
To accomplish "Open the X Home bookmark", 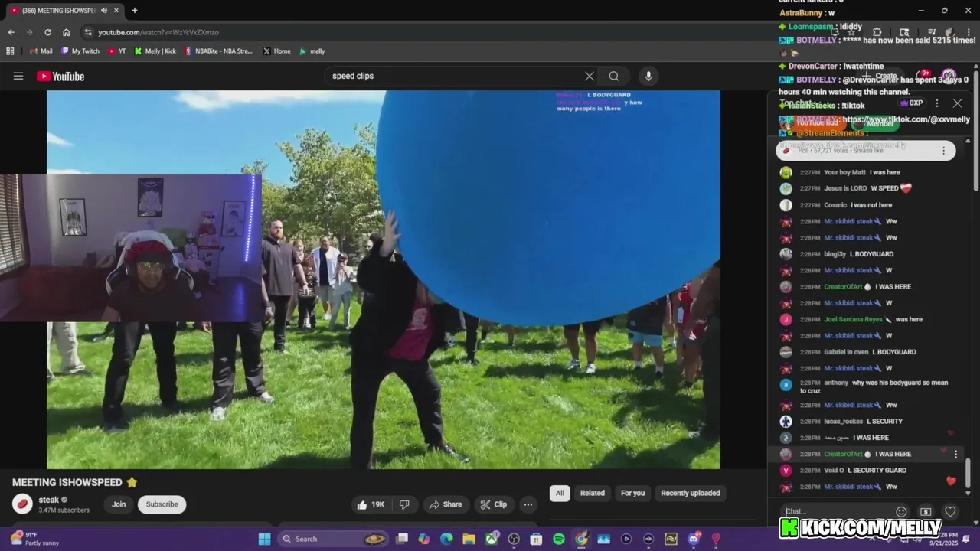I will (276, 51).
